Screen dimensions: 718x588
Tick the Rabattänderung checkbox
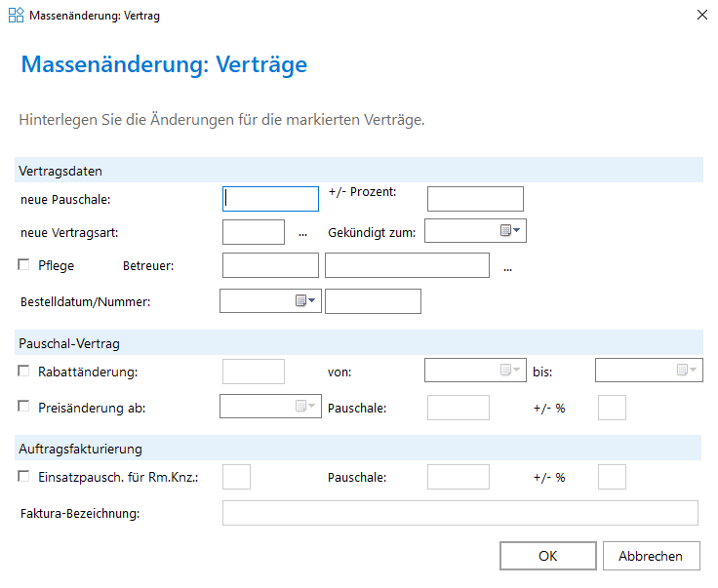click(23, 371)
